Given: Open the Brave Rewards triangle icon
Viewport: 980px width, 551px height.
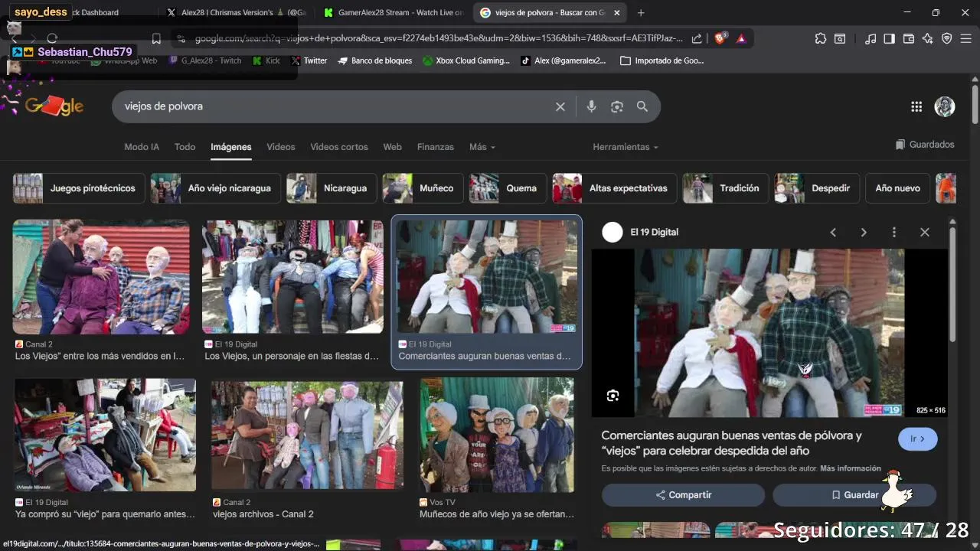Looking at the screenshot, I should pos(741,38).
